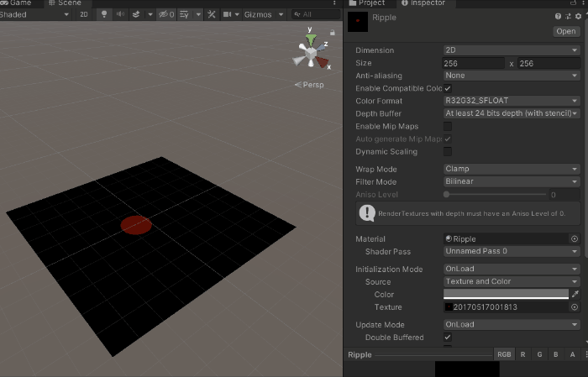The width and height of the screenshot is (588, 377).
Task: Open effects dropdown arrow in scene toolbar
Action: (150, 14)
